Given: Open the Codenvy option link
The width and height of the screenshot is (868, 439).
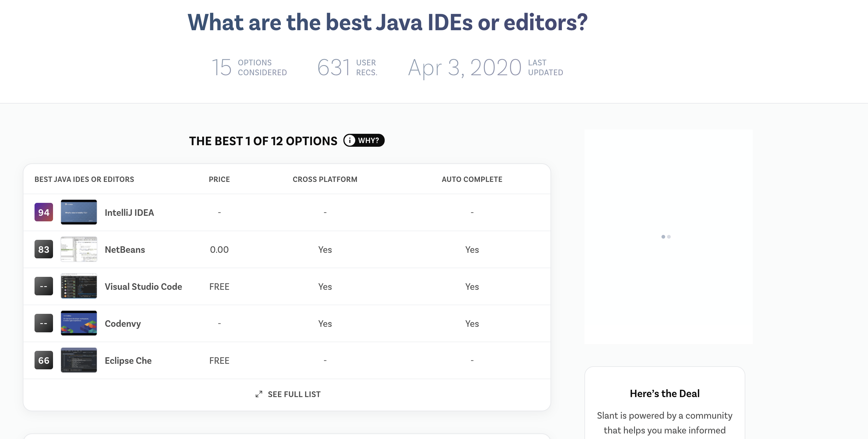Looking at the screenshot, I should (x=123, y=324).
